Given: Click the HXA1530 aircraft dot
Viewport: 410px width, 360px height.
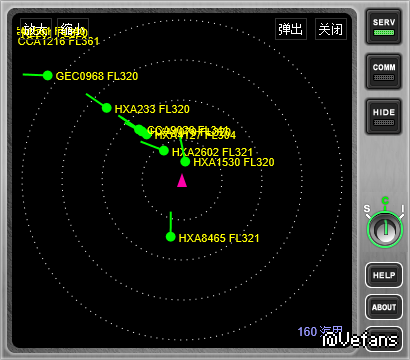Looking at the screenshot, I should [185, 162].
